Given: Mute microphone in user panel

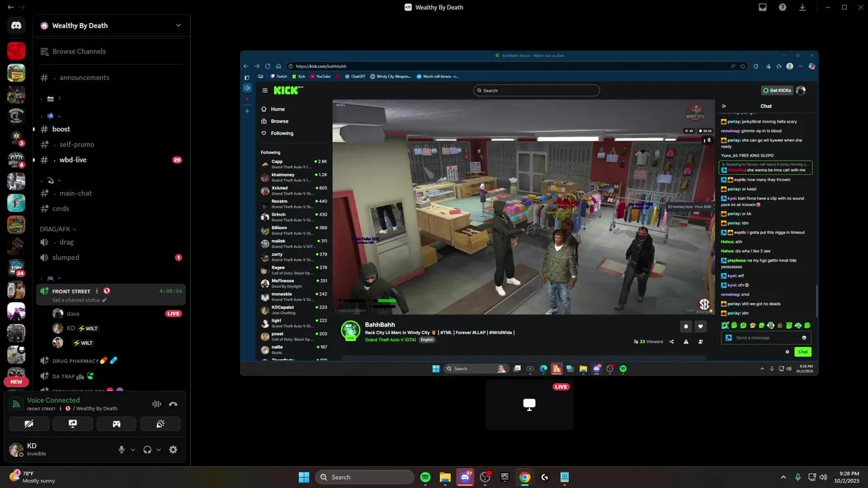Looking at the screenshot, I should point(122,449).
